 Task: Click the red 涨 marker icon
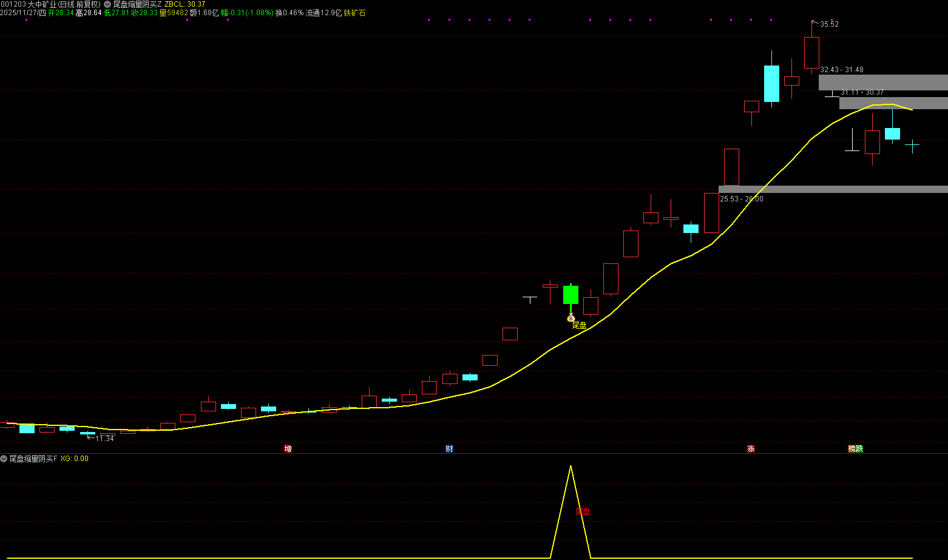click(x=751, y=449)
